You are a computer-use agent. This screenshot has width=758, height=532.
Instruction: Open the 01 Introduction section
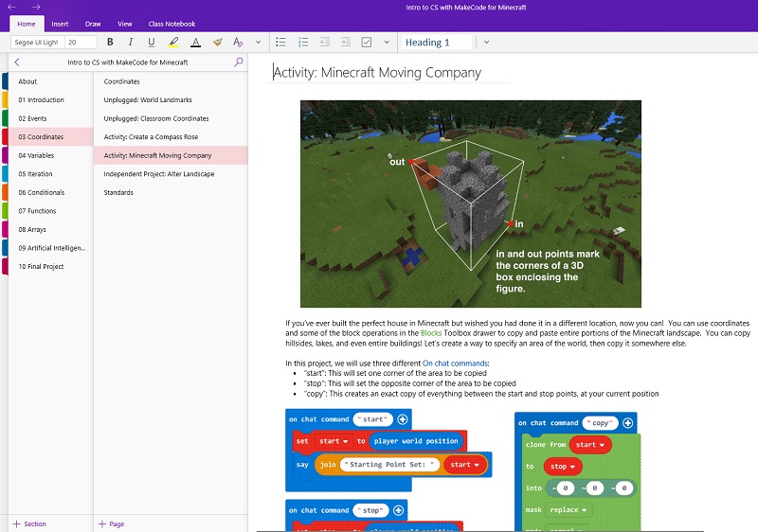pos(50,100)
